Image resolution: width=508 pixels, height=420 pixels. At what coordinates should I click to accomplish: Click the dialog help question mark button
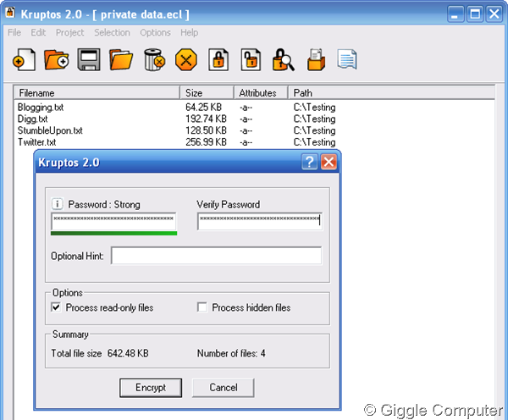[x=309, y=162]
